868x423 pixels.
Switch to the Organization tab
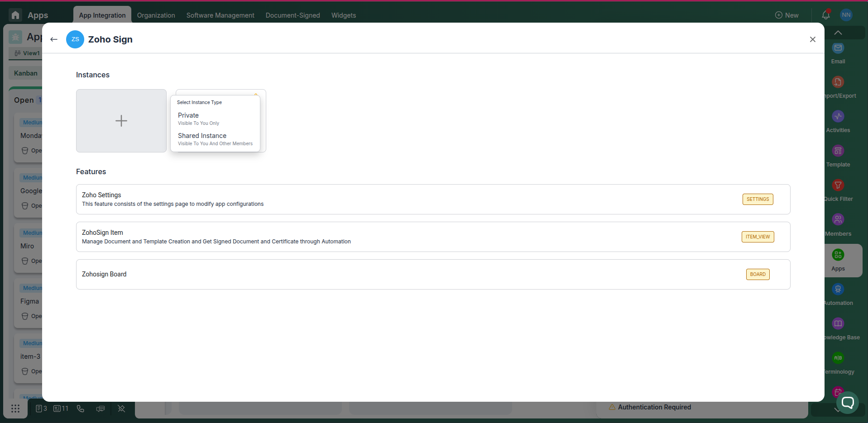(x=156, y=15)
